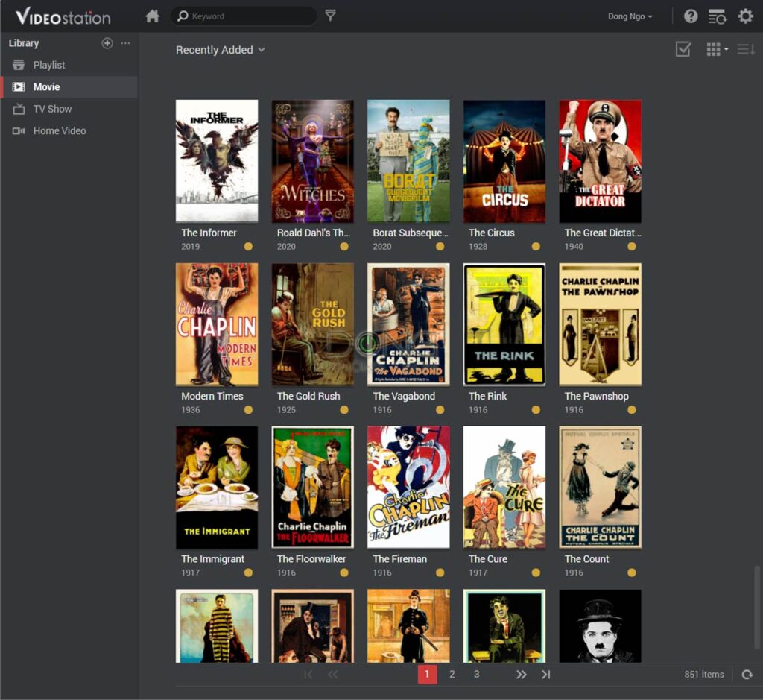
Task: Click the vertical scrollbar handle
Action: [756, 607]
